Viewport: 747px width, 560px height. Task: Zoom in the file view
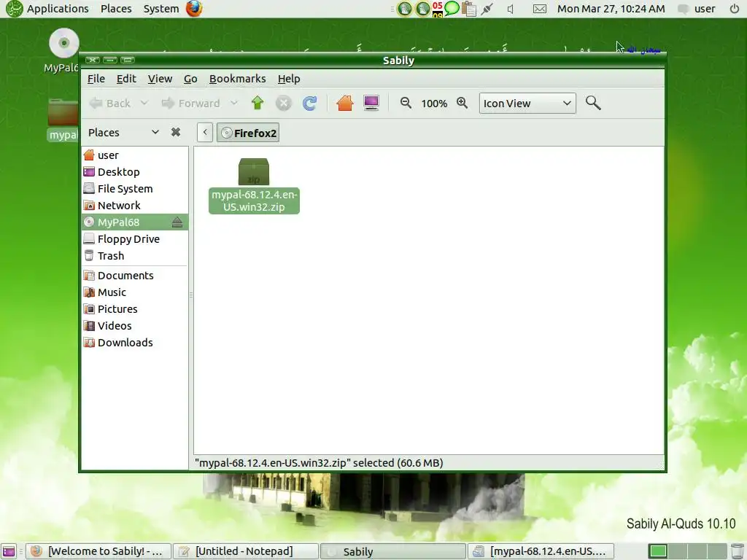click(462, 103)
